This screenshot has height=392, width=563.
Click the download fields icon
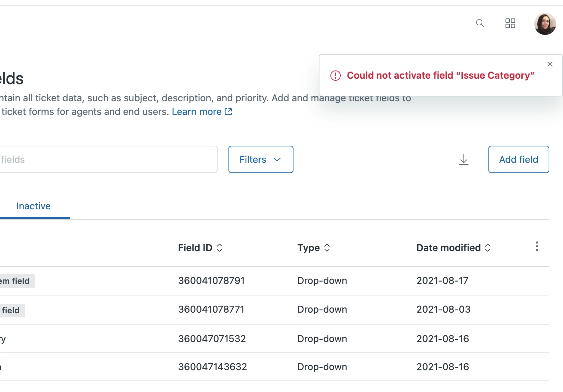pyautogui.click(x=463, y=159)
